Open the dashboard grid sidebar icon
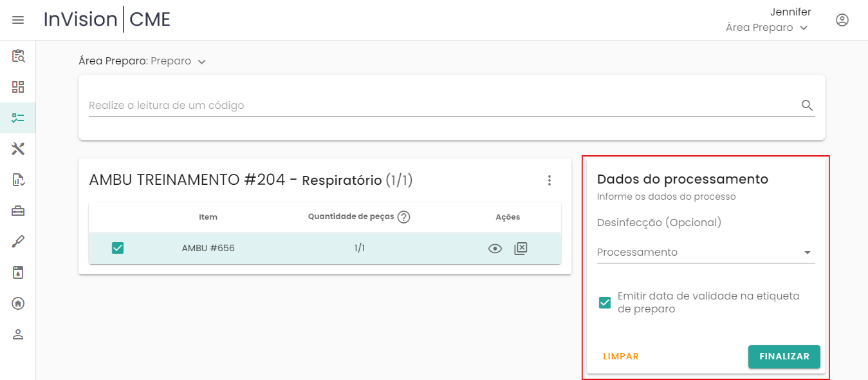 [18, 87]
